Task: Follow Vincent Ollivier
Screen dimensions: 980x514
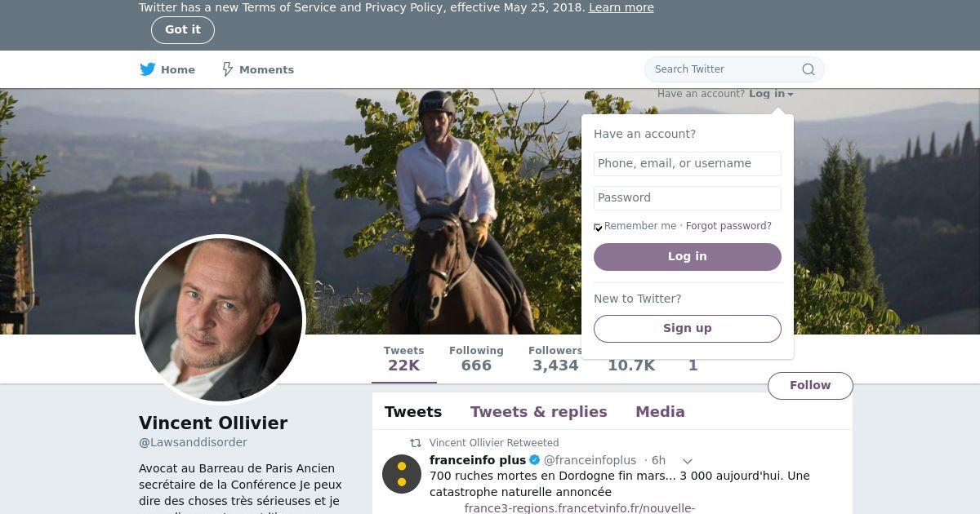Action: (x=809, y=385)
